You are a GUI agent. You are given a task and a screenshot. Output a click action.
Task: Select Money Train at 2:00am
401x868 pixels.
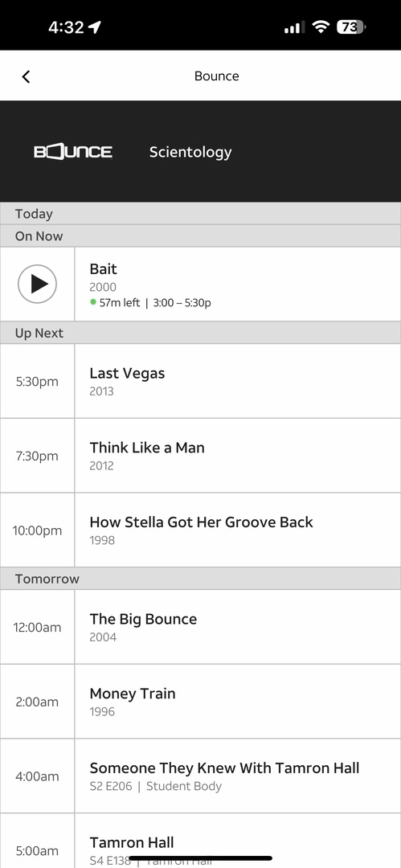click(x=201, y=702)
